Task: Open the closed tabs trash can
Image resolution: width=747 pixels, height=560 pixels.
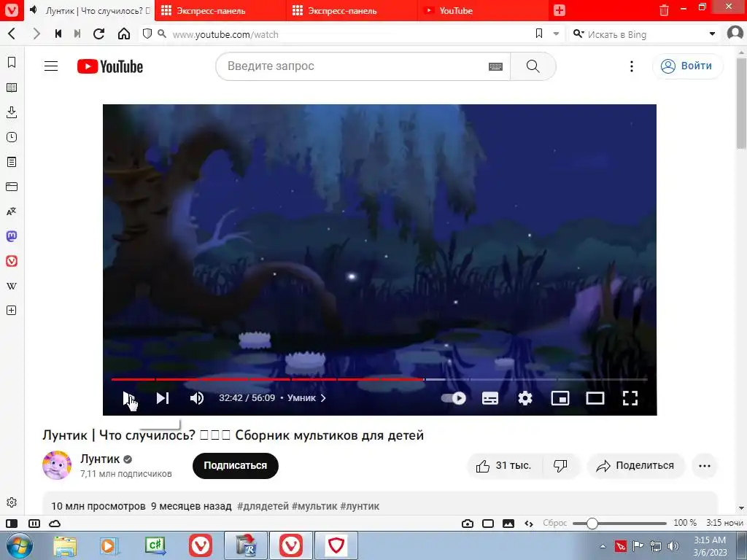Action: click(664, 10)
